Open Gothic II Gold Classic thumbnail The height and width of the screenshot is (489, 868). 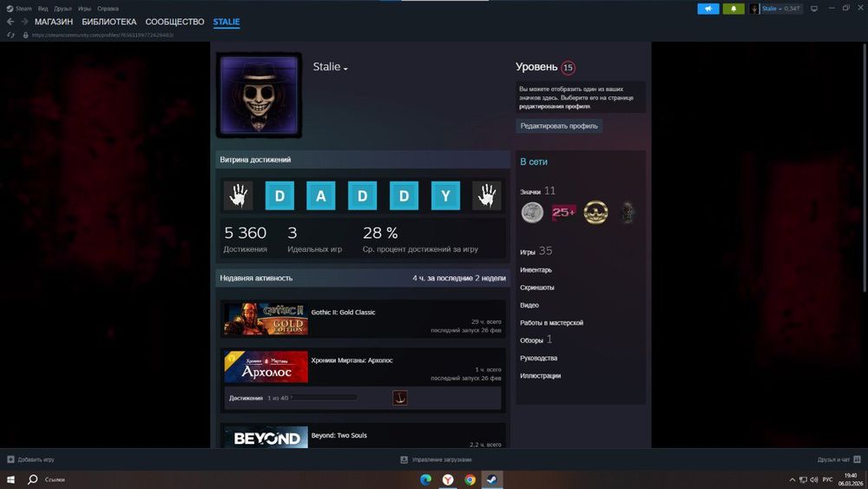point(266,319)
